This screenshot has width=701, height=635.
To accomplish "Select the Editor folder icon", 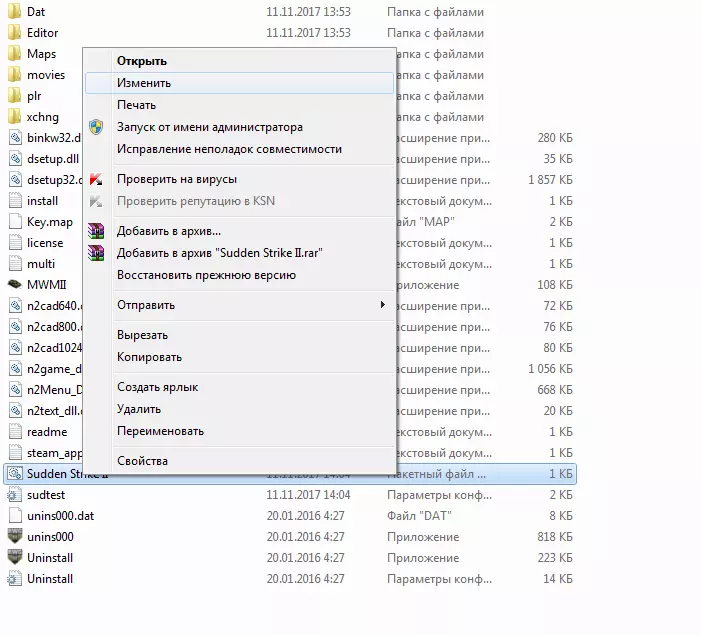I will 15,33.
